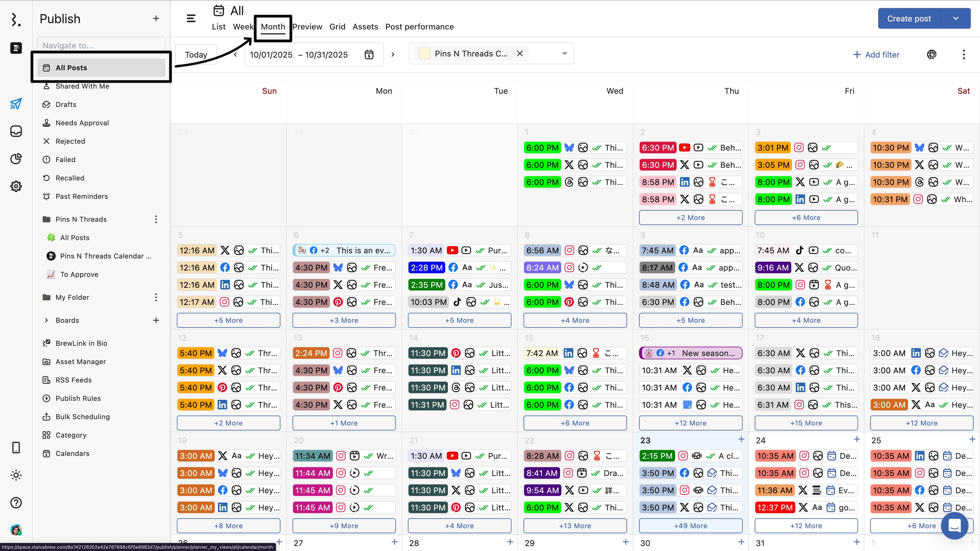The width and height of the screenshot is (980, 551).
Task: Select Needs Approval in sidebar
Action: click(x=82, y=123)
